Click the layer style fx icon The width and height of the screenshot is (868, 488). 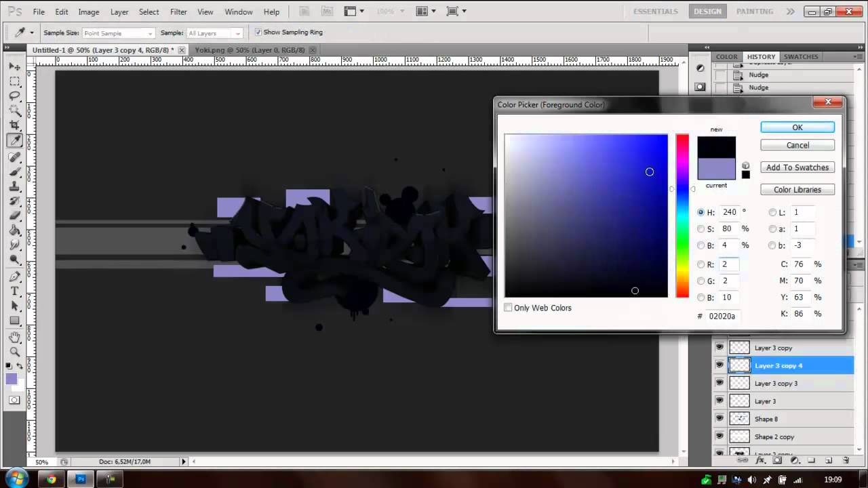click(760, 461)
